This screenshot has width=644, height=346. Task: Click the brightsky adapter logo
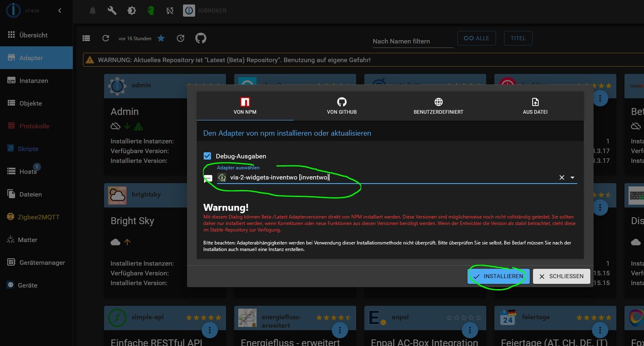click(x=117, y=195)
